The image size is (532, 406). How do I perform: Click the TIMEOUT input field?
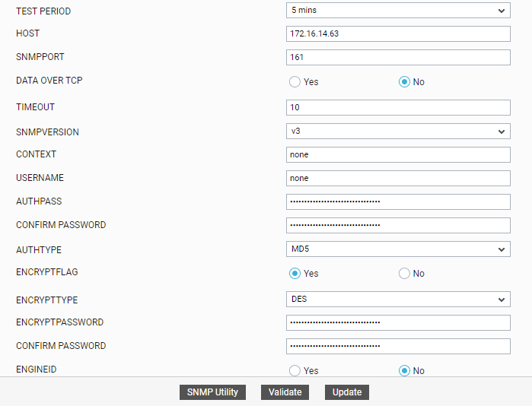coord(398,108)
